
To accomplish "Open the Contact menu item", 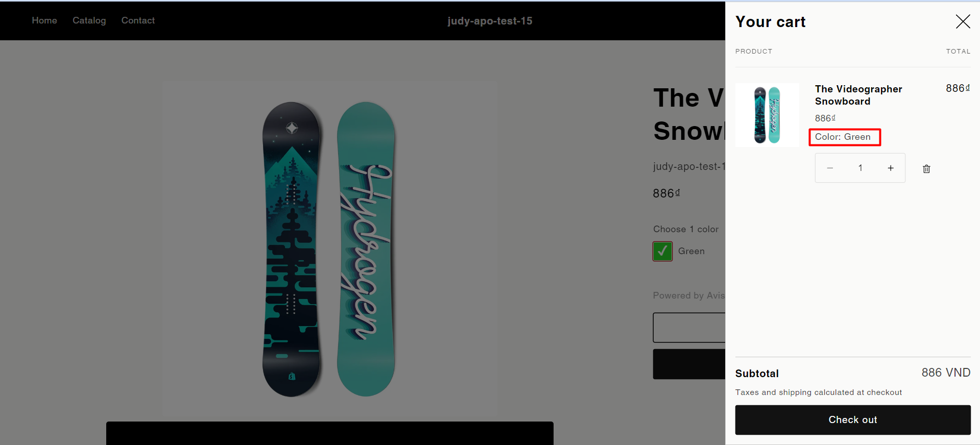I will [x=138, y=20].
